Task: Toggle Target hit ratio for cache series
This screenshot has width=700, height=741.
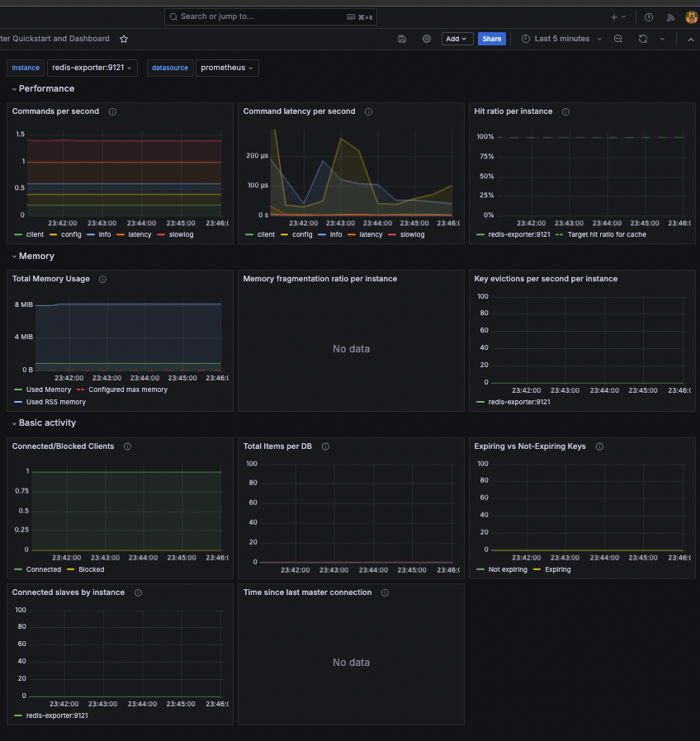Action: pos(607,235)
